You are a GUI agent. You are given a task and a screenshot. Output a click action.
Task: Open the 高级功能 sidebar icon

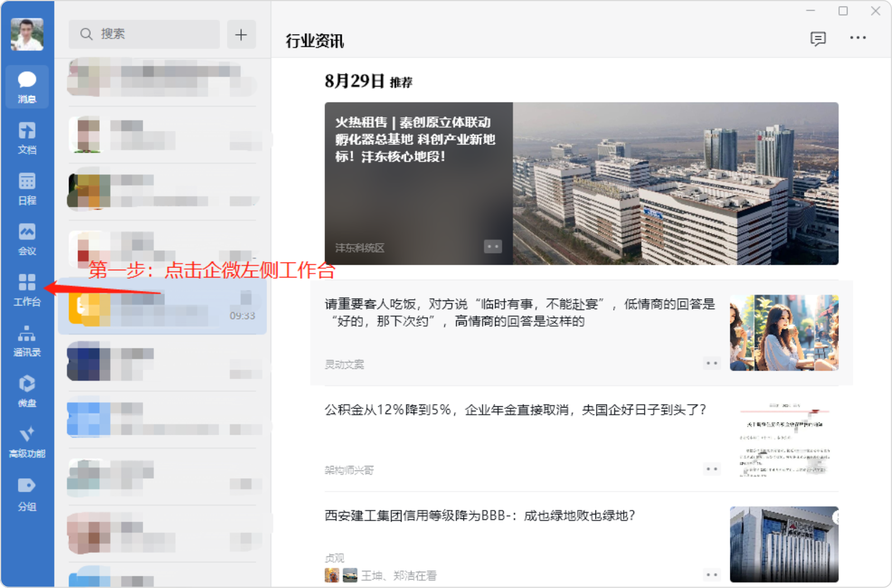[x=27, y=441]
